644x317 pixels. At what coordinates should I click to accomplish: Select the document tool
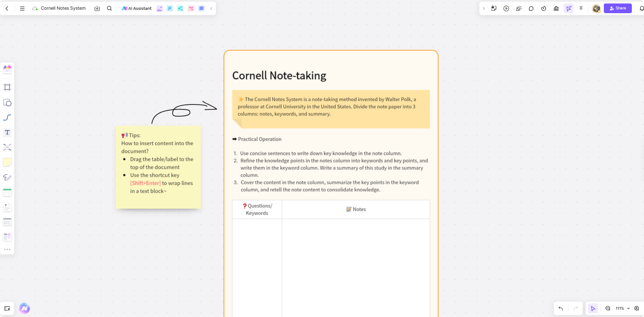(x=7, y=207)
